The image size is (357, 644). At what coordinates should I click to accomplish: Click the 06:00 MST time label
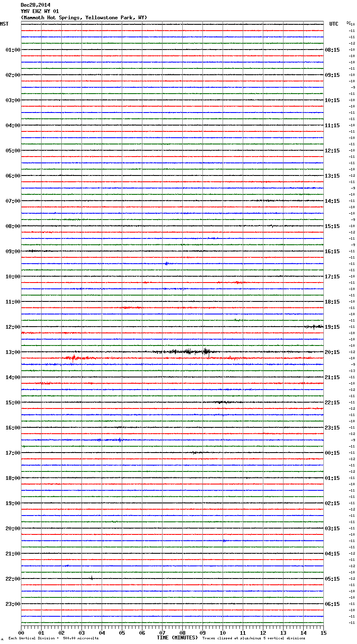click(13, 176)
